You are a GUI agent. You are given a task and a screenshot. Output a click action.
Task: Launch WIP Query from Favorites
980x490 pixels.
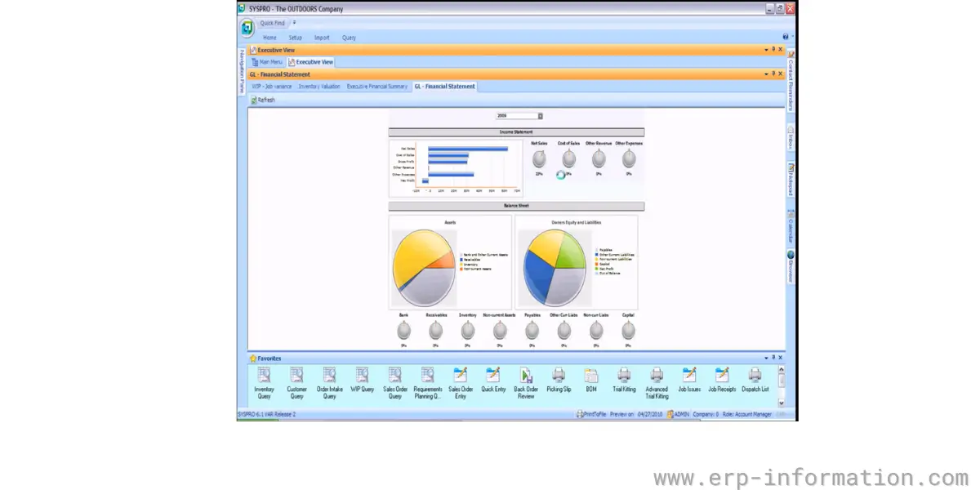pyautogui.click(x=362, y=379)
